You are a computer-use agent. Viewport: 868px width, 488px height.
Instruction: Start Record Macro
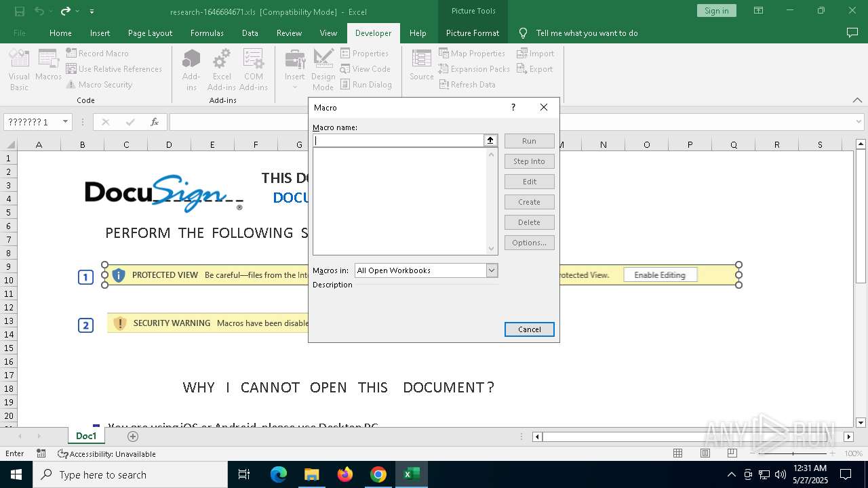[97, 54]
